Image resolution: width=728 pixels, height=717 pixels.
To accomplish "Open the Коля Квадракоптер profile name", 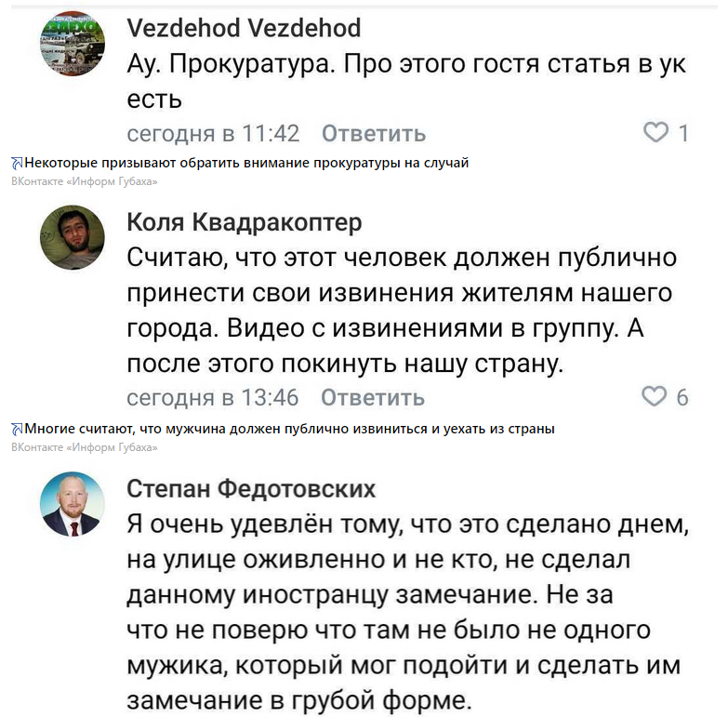I will pos(244,223).
